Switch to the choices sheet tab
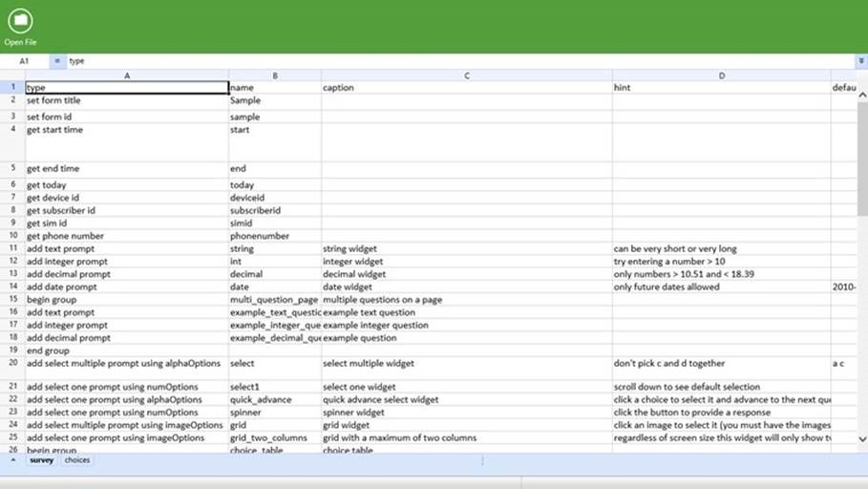The height and width of the screenshot is (489, 868). pos(77,460)
